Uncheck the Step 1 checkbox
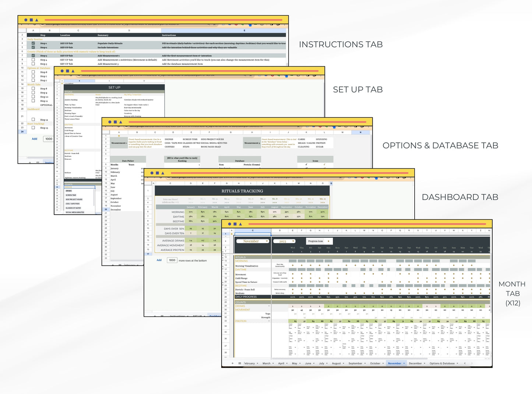 point(33,43)
